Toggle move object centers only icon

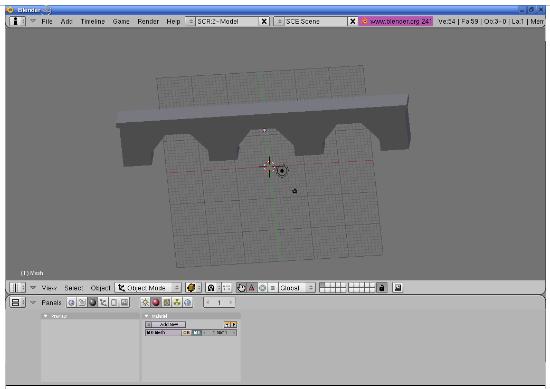point(227,288)
